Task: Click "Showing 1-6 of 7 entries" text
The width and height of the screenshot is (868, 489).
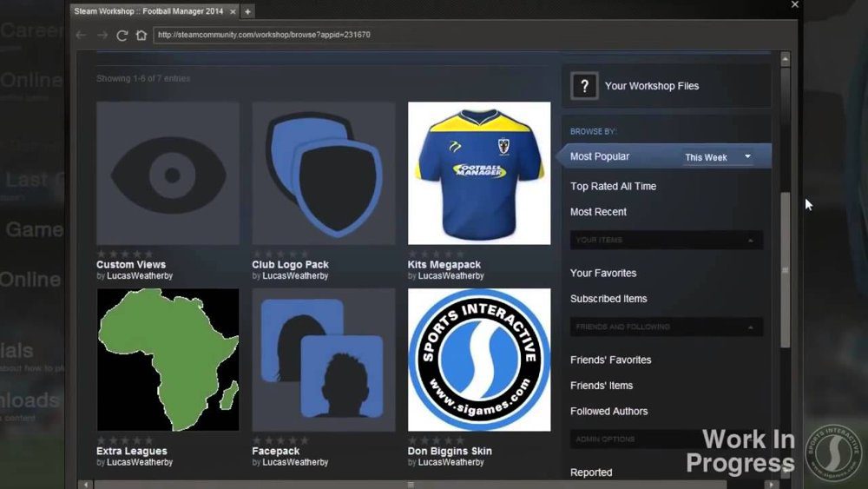Action: (143, 79)
